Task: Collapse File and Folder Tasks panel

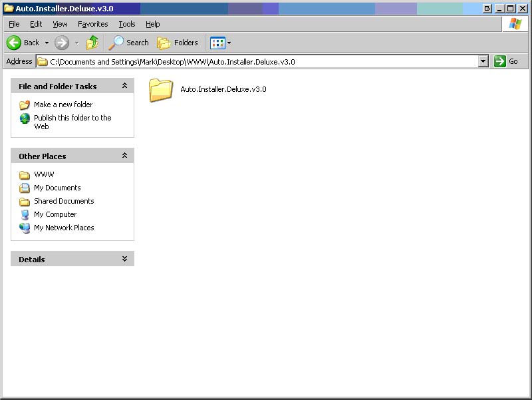Action: point(124,86)
